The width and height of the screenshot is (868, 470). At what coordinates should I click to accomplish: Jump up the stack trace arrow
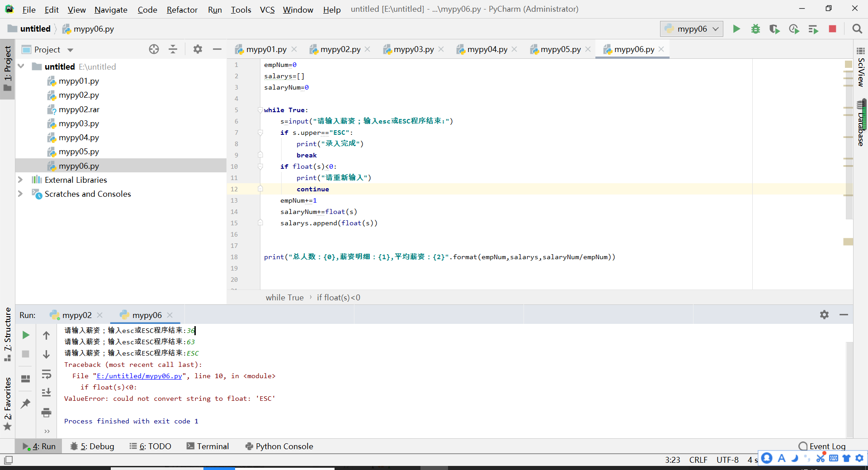click(46, 335)
